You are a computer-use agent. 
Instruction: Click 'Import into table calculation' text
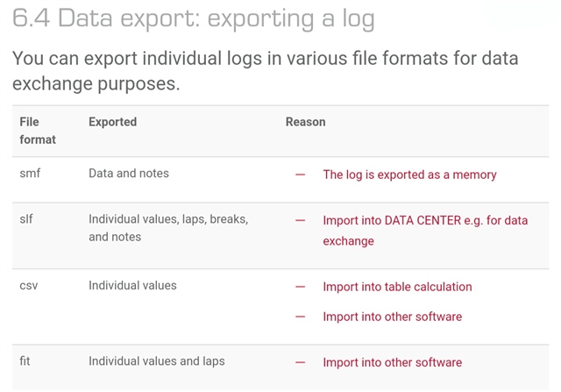click(x=397, y=287)
